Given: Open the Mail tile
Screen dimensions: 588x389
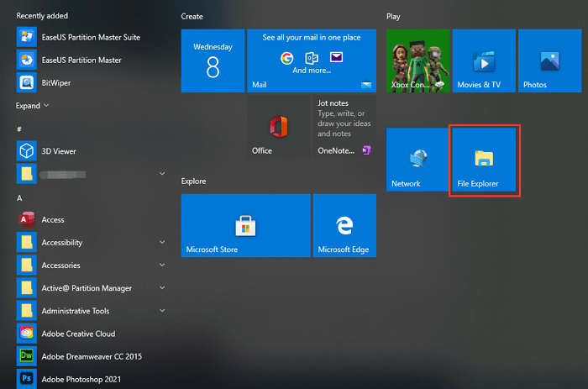Looking at the screenshot, I should pyautogui.click(x=312, y=60).
